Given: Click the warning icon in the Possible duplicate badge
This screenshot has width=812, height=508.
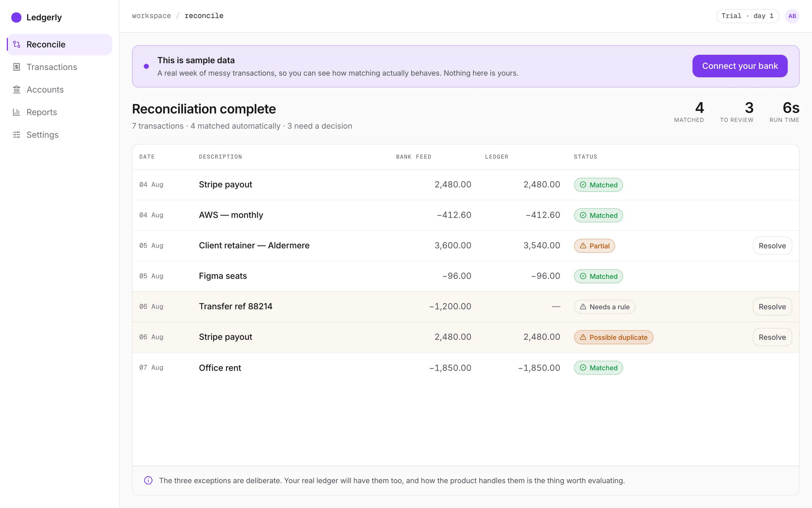Looking at the screenshot, I should pos(583,337).
